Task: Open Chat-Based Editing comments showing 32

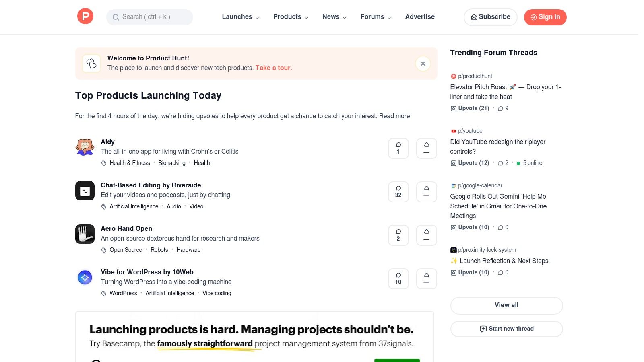Action: (398, 192)
